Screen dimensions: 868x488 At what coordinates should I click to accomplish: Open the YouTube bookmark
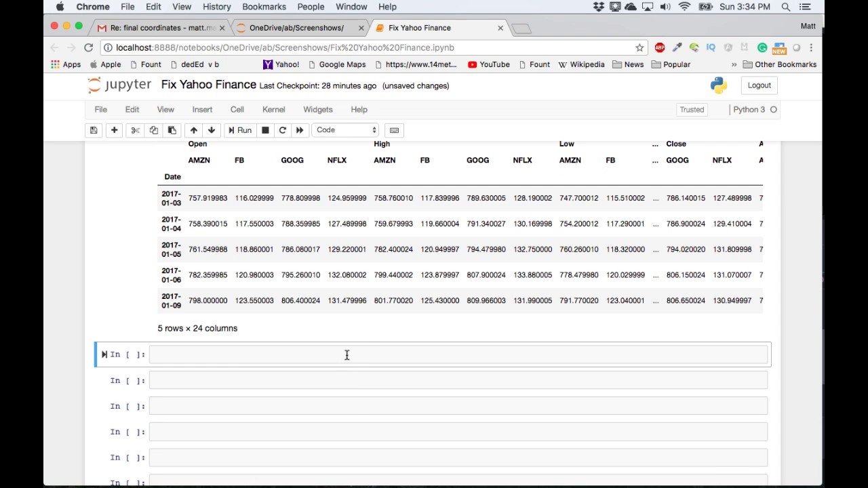tap(489, 64)
